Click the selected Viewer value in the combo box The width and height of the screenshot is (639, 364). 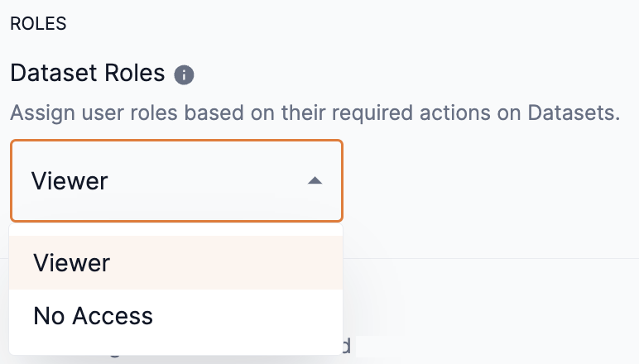pyautogui.click(x=70, y=180)
